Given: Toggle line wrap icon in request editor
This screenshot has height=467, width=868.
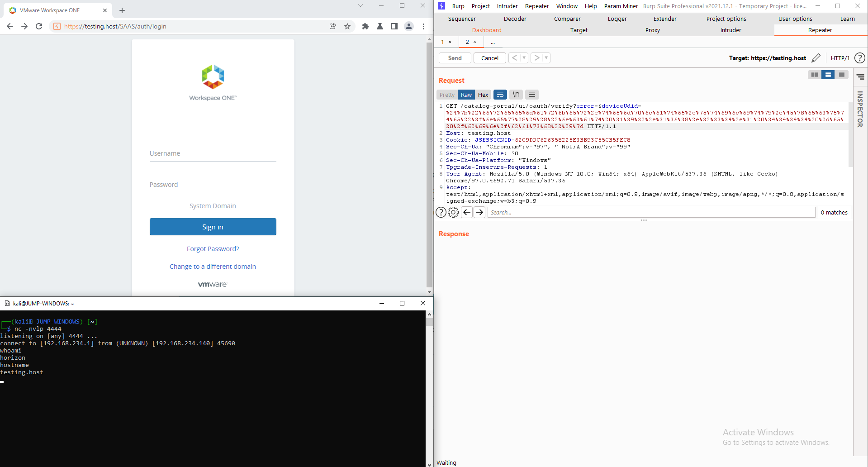Looking at the screenshot, I should (x=500, y=95).
